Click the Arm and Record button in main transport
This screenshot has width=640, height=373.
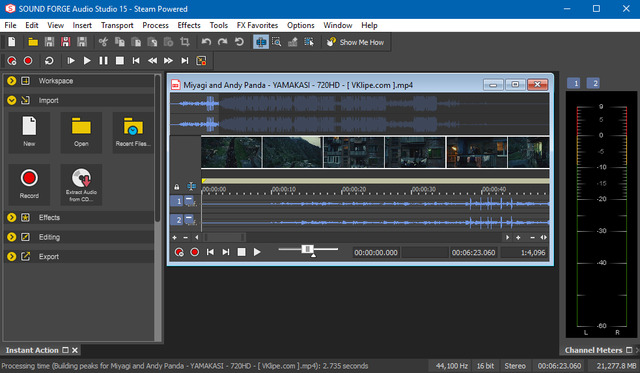pyautogui.click(x=12, y=61)
